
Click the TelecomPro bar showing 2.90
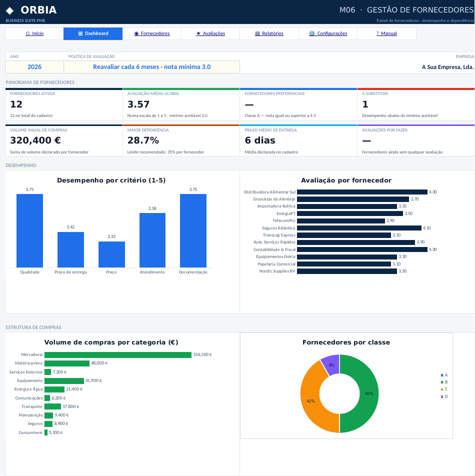click(341, 221)
